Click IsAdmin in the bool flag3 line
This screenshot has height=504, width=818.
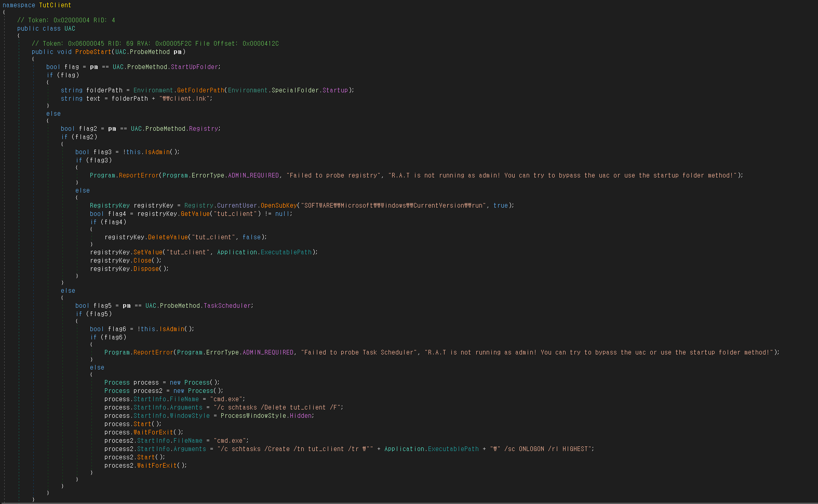[x=157, y=152]
